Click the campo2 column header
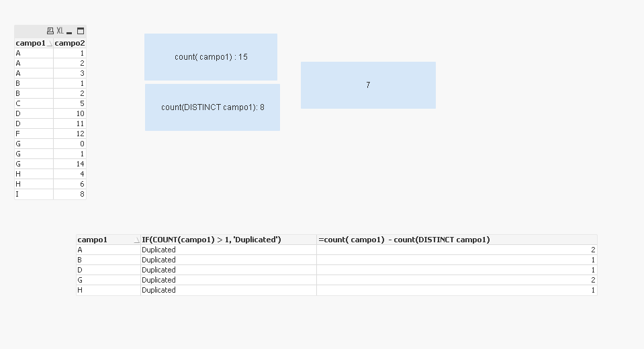 point(70,43)
